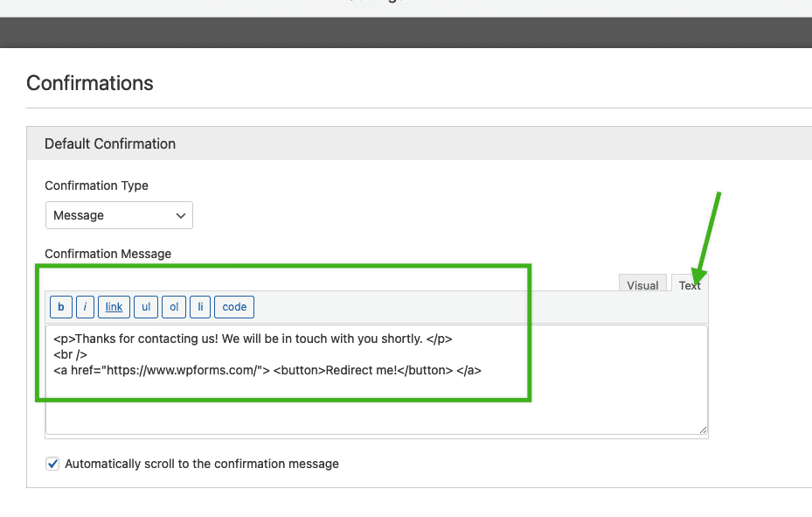Switch editor to the Text tab

click(690, 283)
